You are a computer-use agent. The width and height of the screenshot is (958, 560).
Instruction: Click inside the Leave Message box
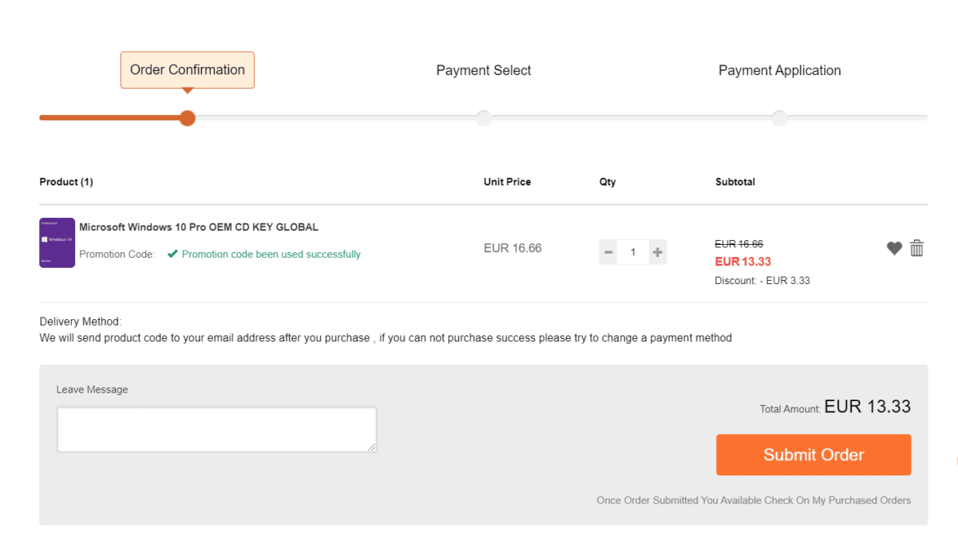216,429
